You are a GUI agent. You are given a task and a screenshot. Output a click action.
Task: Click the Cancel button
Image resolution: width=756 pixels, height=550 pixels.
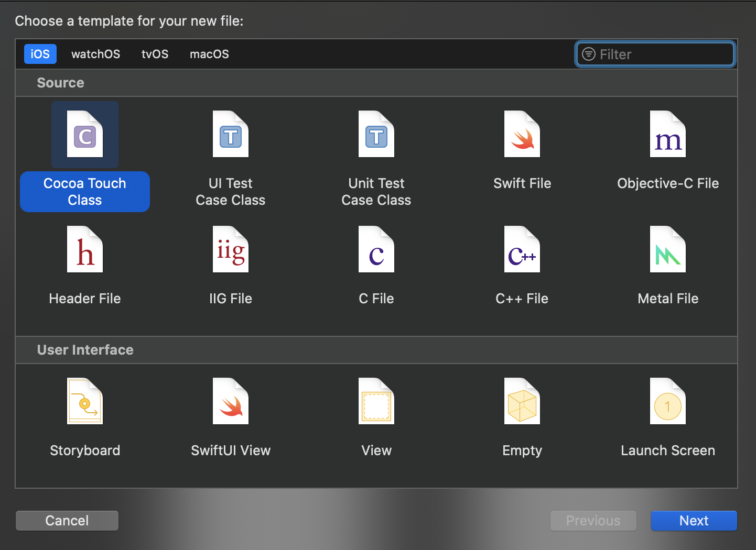pyautogui.click(x=67, y=521)
